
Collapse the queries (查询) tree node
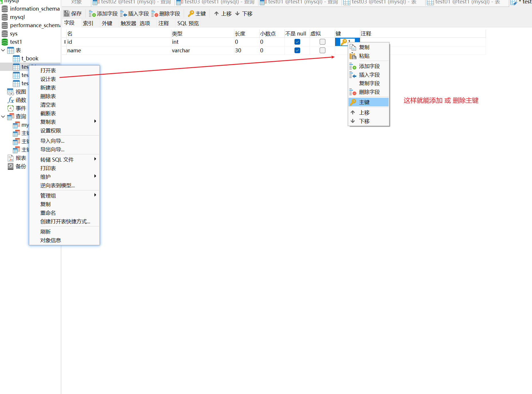pyautogui.click(x=3, y=116)
